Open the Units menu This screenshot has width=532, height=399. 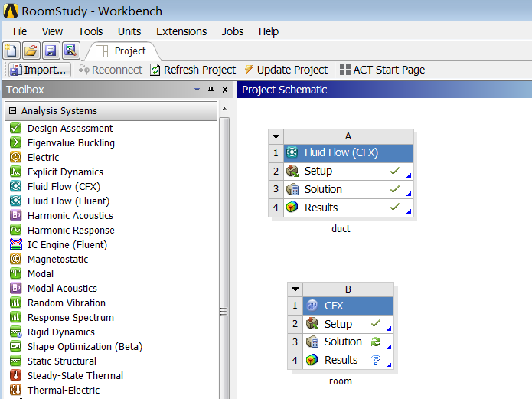tap(129, 31)
